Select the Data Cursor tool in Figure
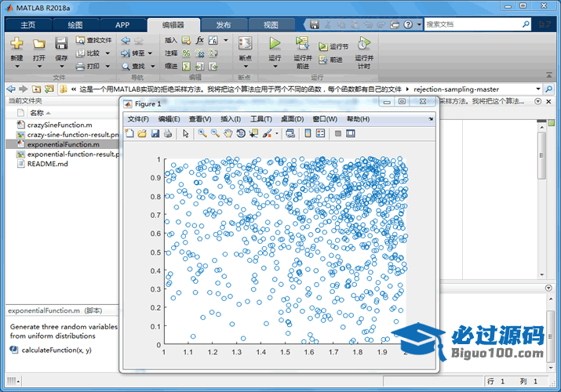 tap(253, 133)
